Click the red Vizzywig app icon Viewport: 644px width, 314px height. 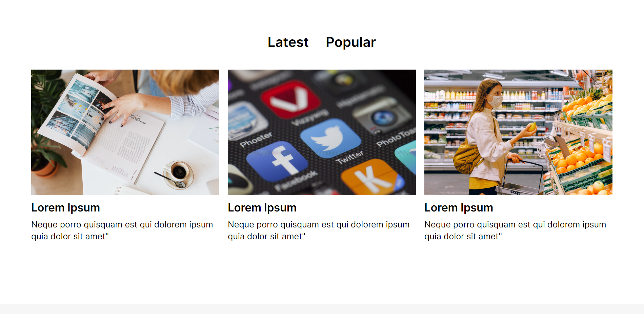pos(291,98)
